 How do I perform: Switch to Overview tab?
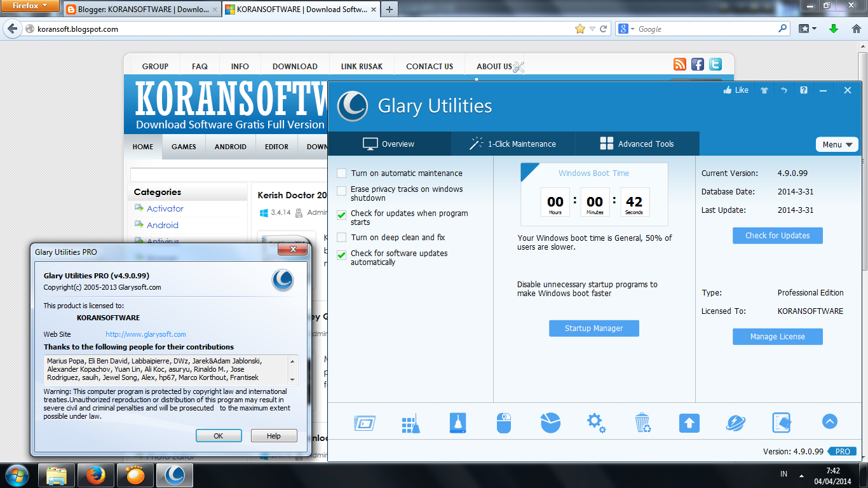coord(389,144)
